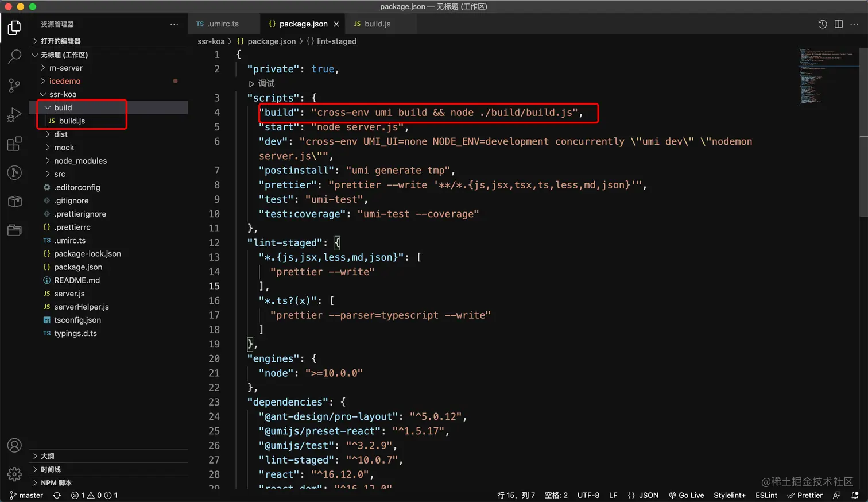Click Stylelint+ status bar item

tap(730, 495)
